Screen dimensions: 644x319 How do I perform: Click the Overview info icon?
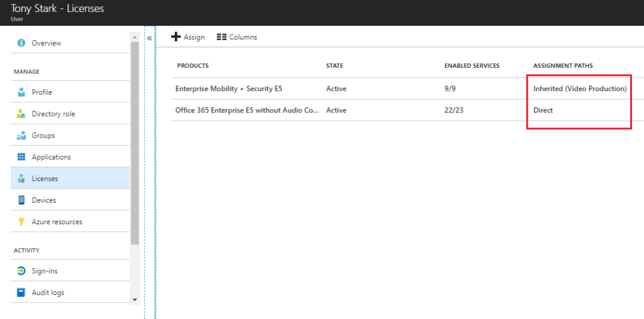pos(21,43)
